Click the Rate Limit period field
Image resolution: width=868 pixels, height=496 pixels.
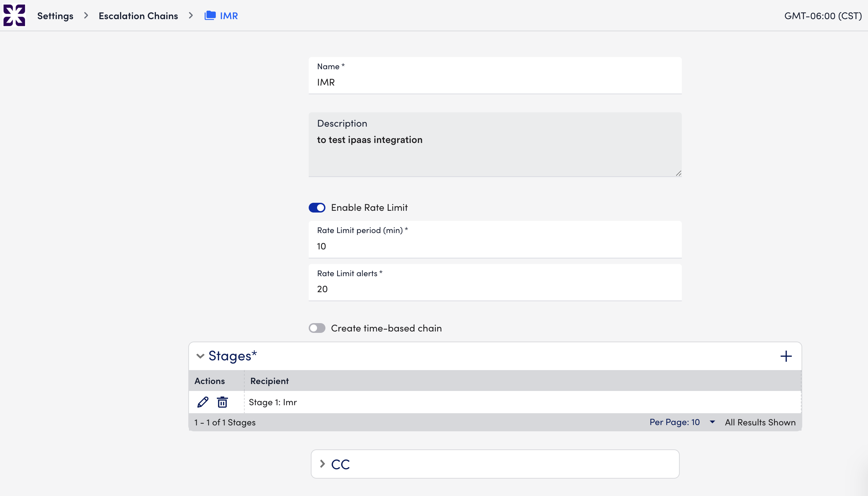[x=495, y=246]
